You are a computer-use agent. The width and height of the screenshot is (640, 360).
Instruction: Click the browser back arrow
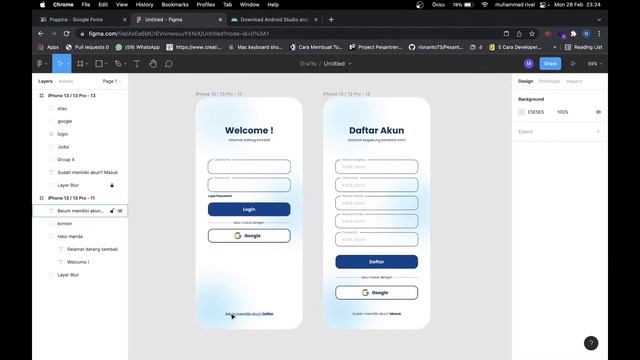click(x=41, y=33)
